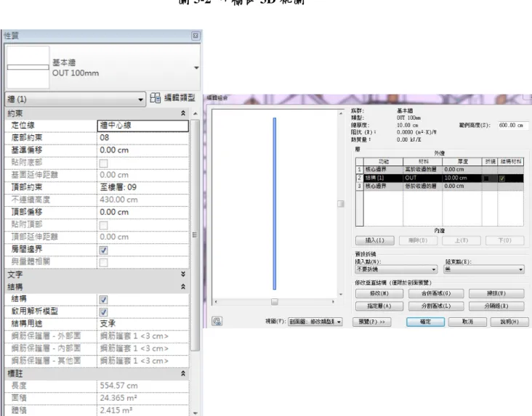Viewport: 532px width, 416px height.
Task: Click the 面積 value 24.365 m²
Action: pos(143,398)
